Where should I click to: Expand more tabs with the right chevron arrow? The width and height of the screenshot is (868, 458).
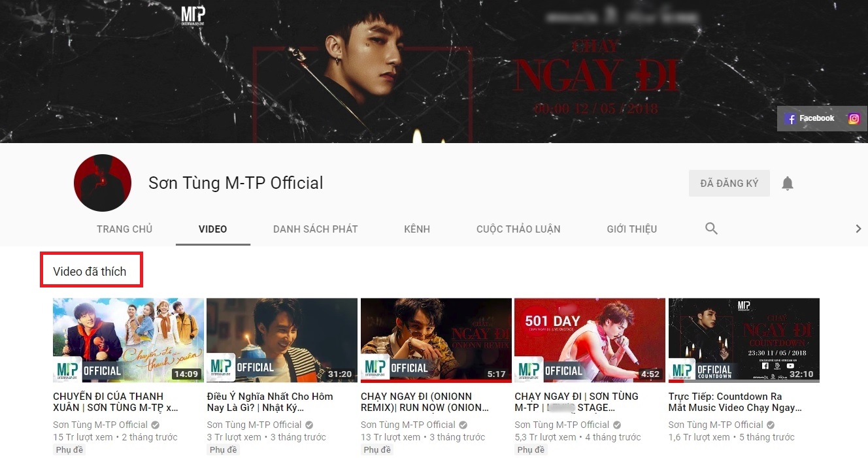858,229
